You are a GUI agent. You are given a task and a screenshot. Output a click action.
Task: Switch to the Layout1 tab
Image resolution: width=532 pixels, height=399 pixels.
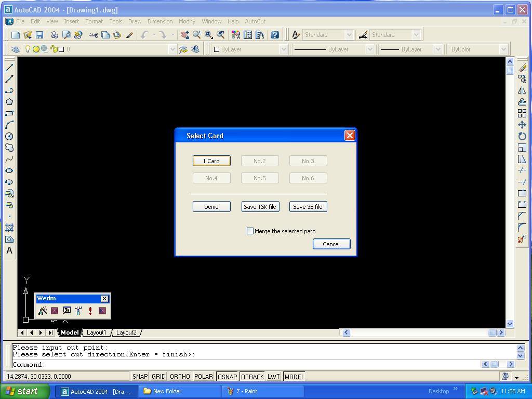point(96,332)
